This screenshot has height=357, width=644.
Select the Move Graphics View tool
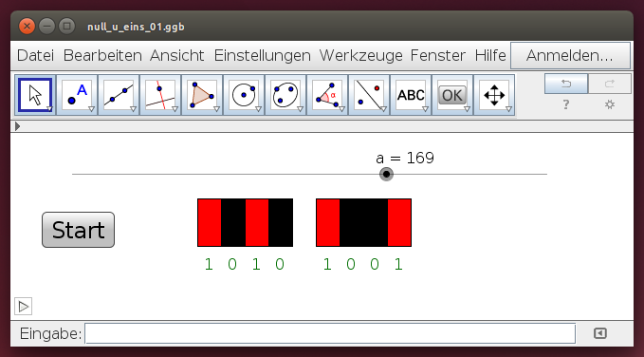click(x=494, y=95)
